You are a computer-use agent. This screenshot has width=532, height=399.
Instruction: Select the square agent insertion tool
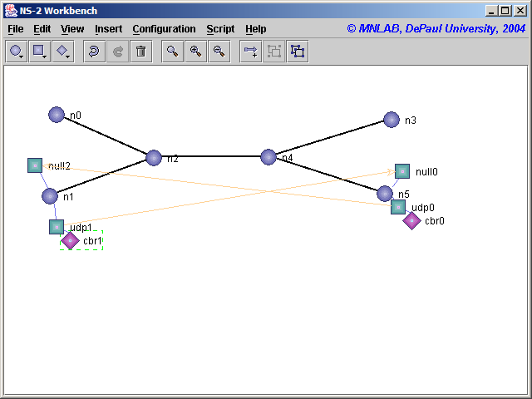pos(40,52)
